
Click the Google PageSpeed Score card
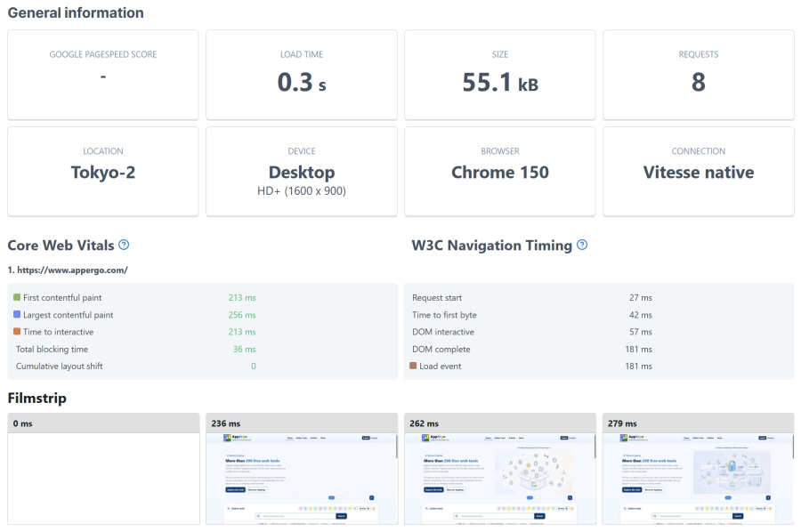[x=103, y=75]
